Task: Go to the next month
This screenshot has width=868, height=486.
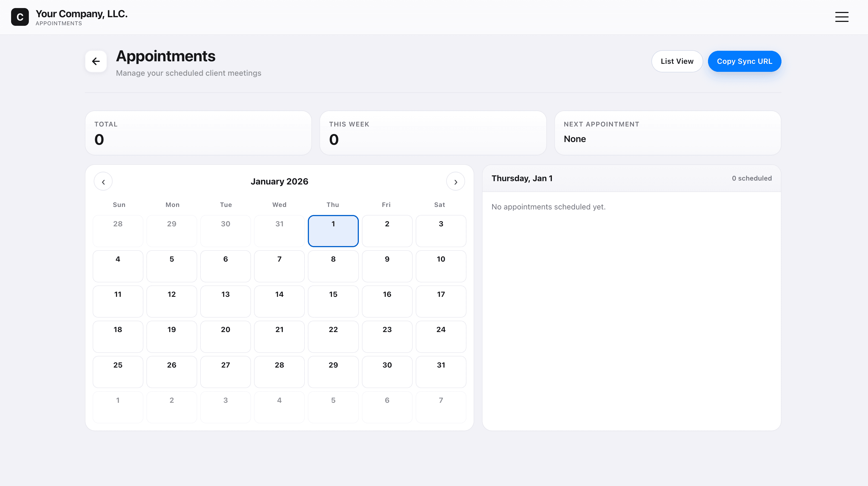Action: coord(456,181)
